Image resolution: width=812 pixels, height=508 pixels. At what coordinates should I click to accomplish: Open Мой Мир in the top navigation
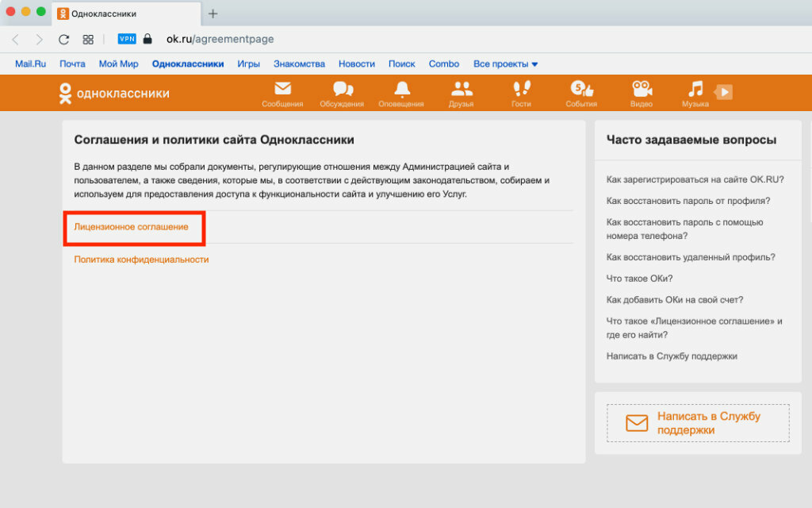(x=119, y=63)
